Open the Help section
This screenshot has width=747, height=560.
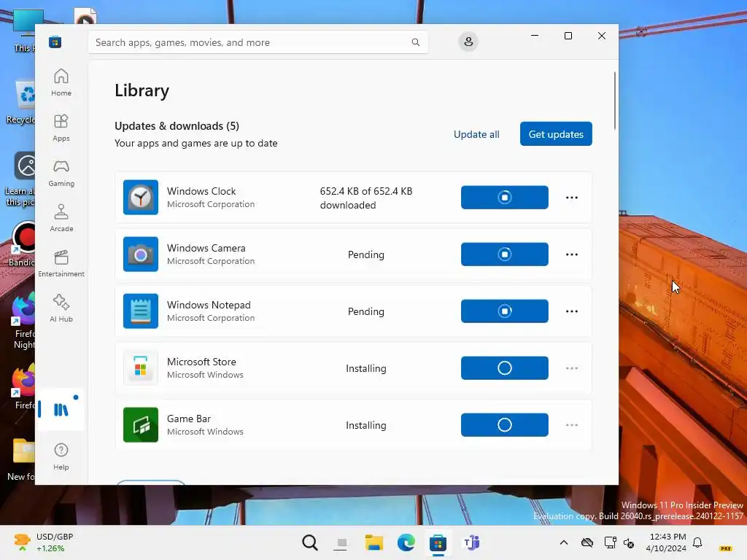point(61,456)
